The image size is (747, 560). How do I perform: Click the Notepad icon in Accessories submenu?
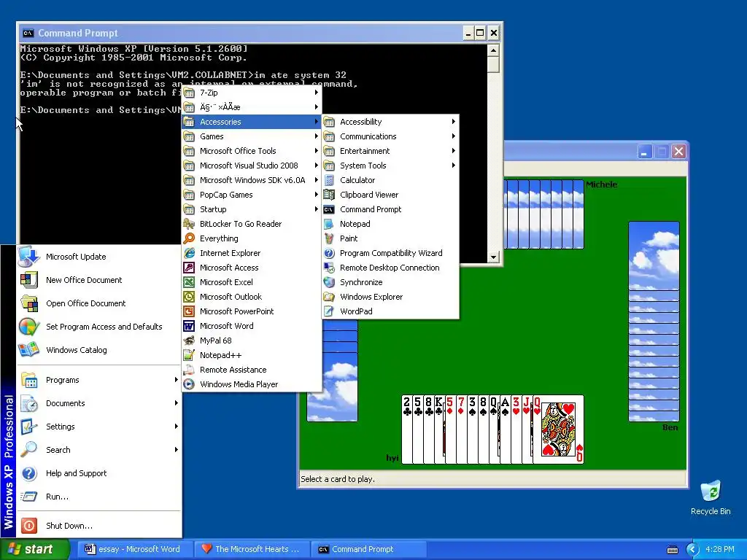coord(329,224)
